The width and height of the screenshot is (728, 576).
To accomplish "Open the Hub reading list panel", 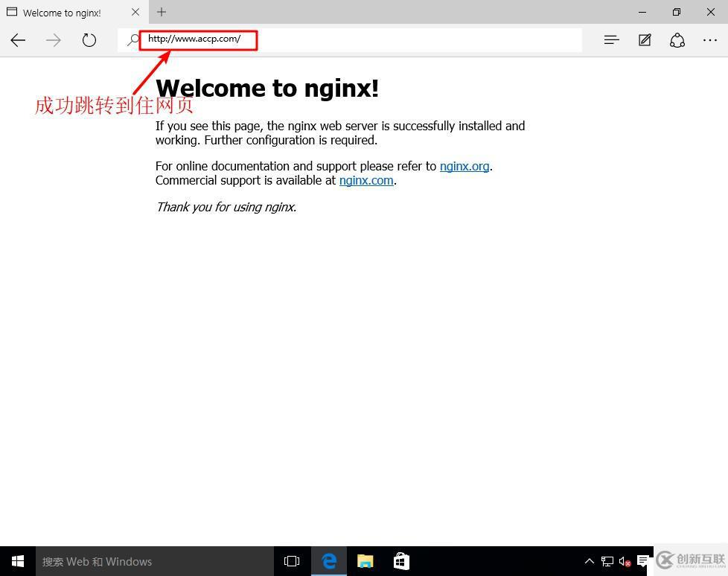I will [x=611, y=40].
